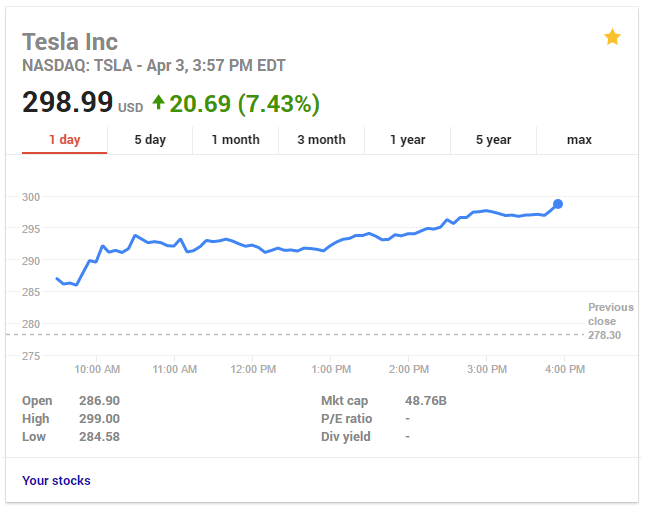Click the 298.99 current price value
The image size is (645, 508).
coord(67,102)
